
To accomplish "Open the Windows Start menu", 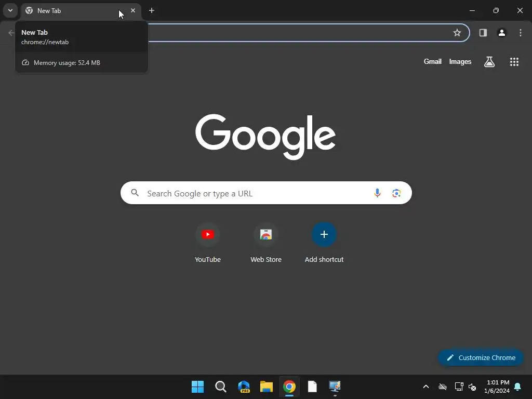I will coord(197,387).
